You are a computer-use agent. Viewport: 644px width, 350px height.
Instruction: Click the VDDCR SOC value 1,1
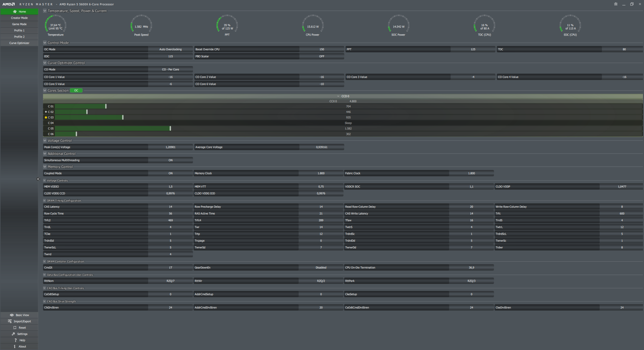471,187
